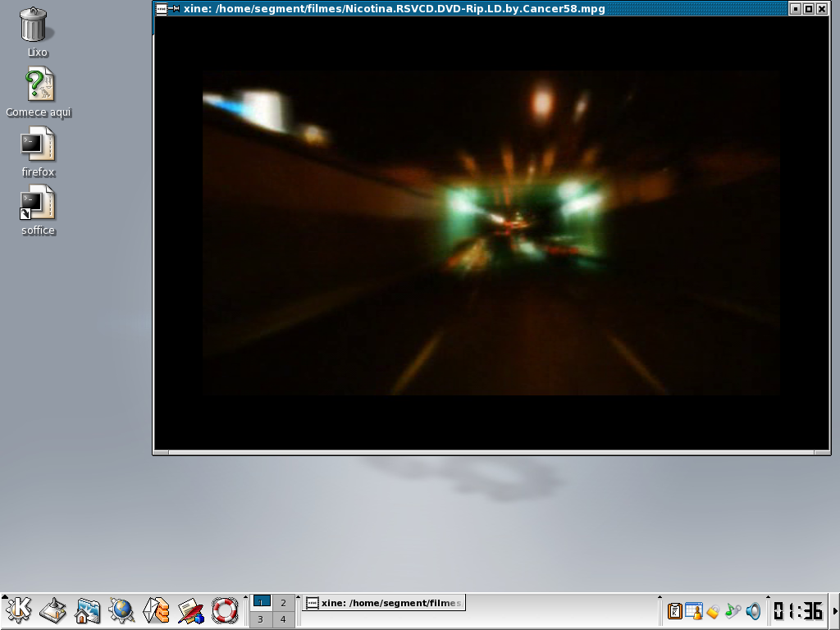Open the Comece aqui desktop icon
Image resolution: width=840 pixels, height=630 pixels.
pos(38,92)
